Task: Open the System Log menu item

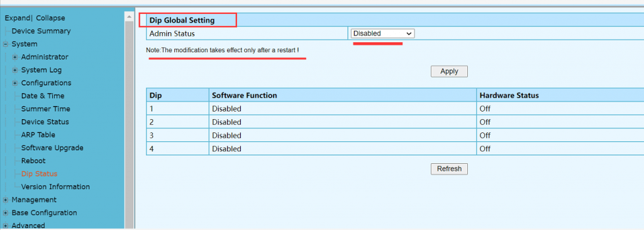Action: (x=42, y=71)
